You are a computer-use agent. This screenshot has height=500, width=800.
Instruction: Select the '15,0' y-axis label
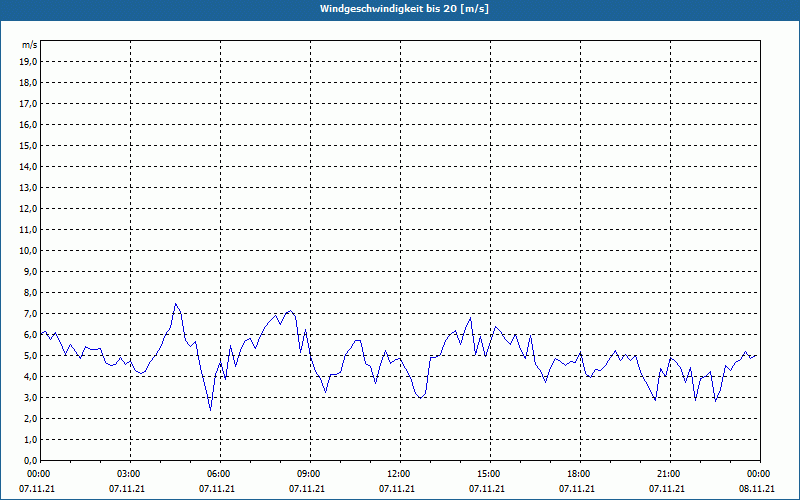(28, 145)
